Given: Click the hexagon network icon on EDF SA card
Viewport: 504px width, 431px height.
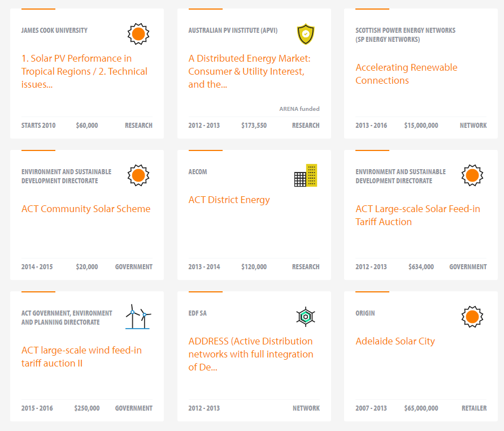Looking at the screenshot, I should click(x=305, y=317).
